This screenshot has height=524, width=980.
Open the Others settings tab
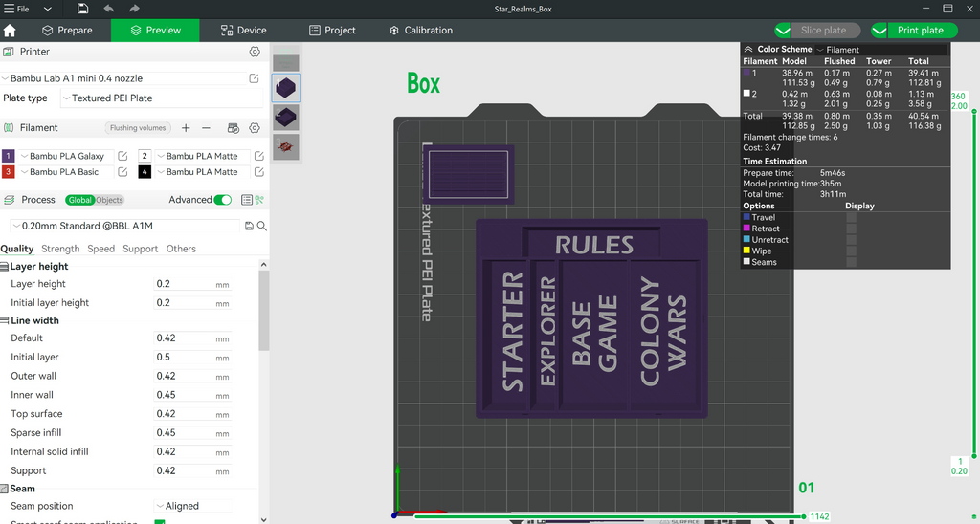pos(181,249)
